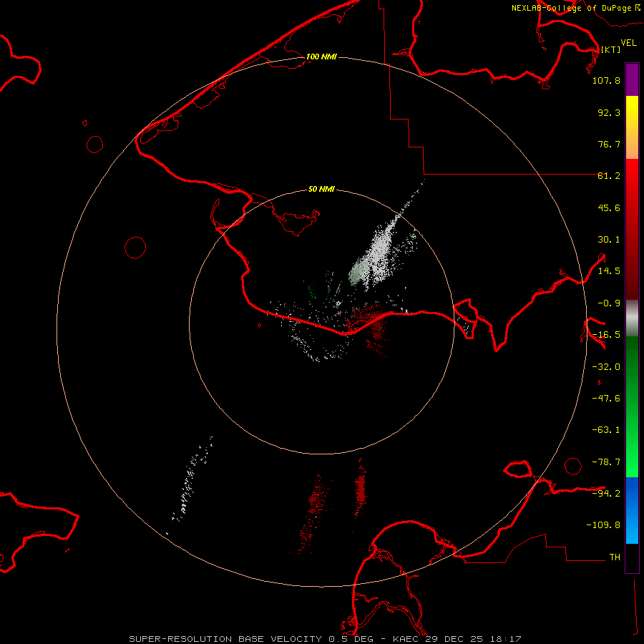Select the 92.3 scale value
The height and width of the screenshot is (644, 644).
pyautogui.click(x=609, y=112)
